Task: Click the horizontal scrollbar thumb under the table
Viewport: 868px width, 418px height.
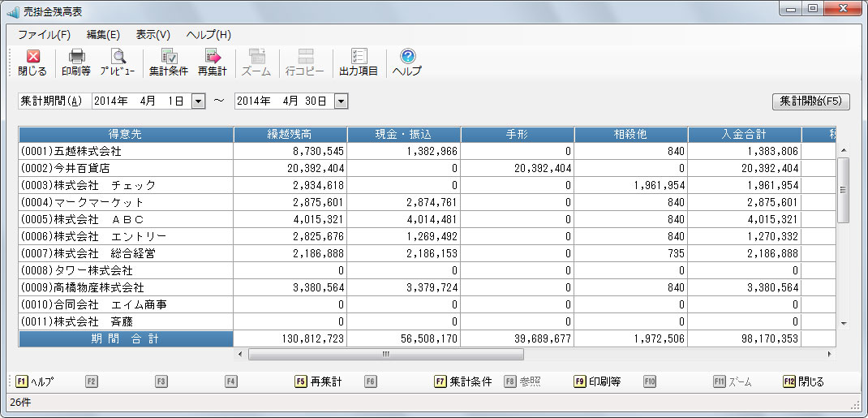Action: point(385,355)
